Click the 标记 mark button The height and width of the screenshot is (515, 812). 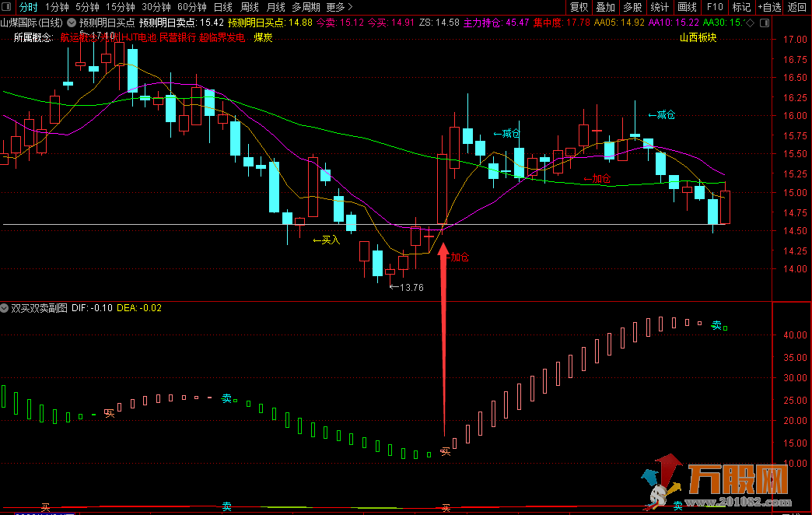point(741,7)
